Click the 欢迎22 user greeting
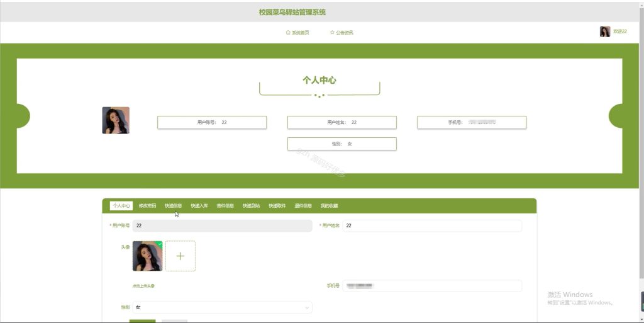This screenshot has width=644, height=323. click(x=619, y=31)
